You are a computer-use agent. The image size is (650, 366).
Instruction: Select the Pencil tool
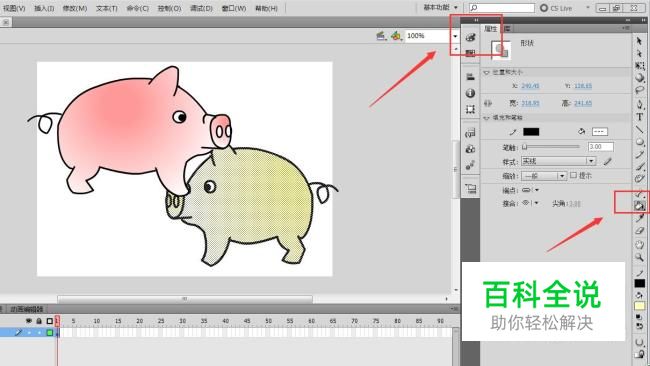(640, 155)
